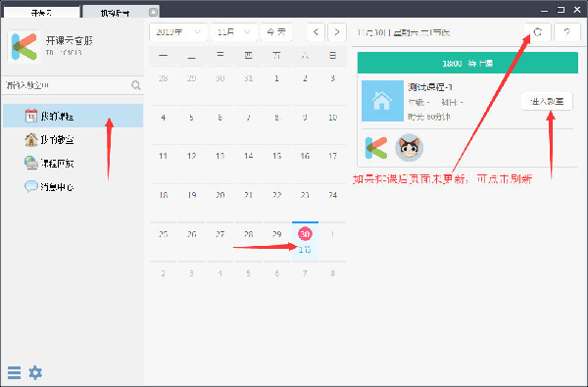Expand the month dropdown
This screenshot has width=588, height=387.
233,32
